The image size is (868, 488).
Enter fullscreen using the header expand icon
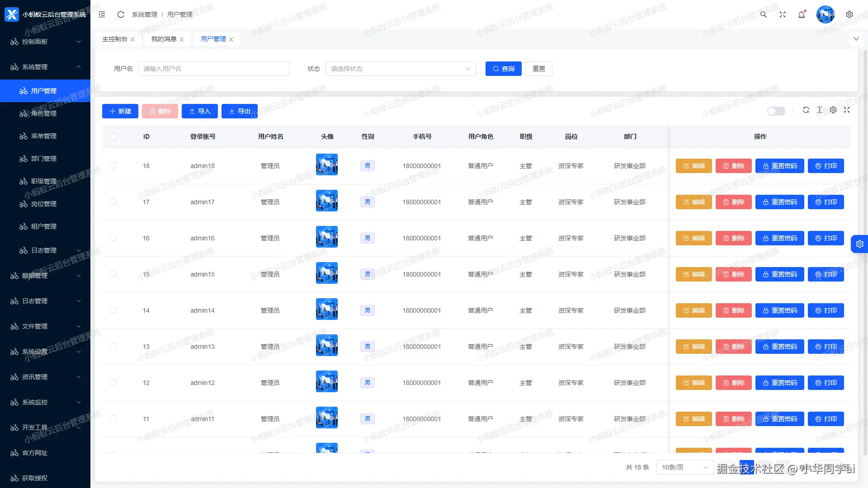click(x=783, y=14)
